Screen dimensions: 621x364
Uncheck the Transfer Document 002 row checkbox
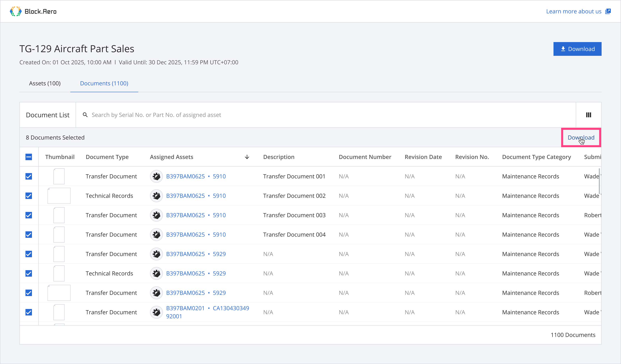pos(29,196)
